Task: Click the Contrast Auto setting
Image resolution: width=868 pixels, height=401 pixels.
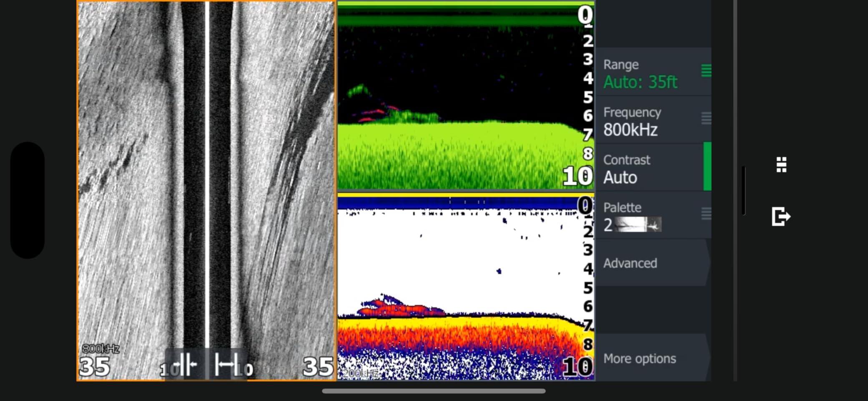Action: coord(620,177)
